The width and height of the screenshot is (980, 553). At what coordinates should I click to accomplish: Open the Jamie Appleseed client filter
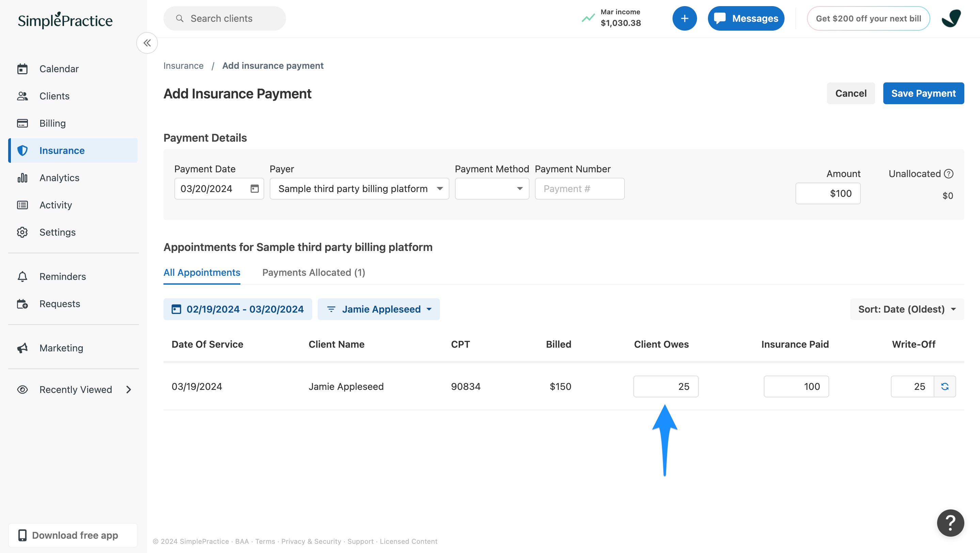tap(379, 309)
